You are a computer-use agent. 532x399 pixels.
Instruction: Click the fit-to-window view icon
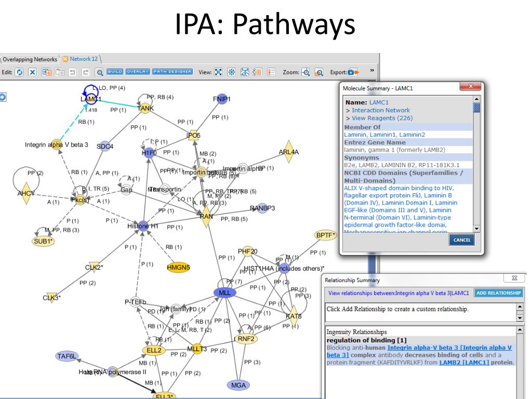218,72
